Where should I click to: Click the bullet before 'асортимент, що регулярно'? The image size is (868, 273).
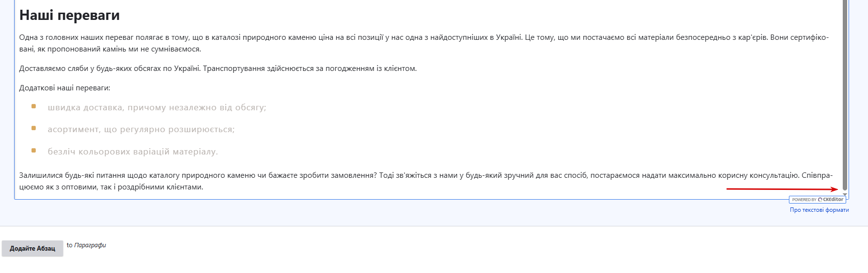33,128
